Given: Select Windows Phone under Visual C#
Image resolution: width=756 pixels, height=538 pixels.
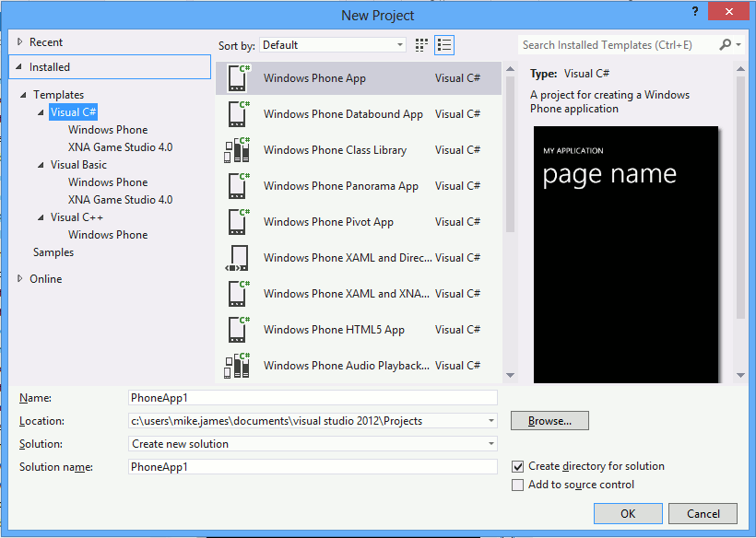Looking at the screenshot, I should 108,130.
